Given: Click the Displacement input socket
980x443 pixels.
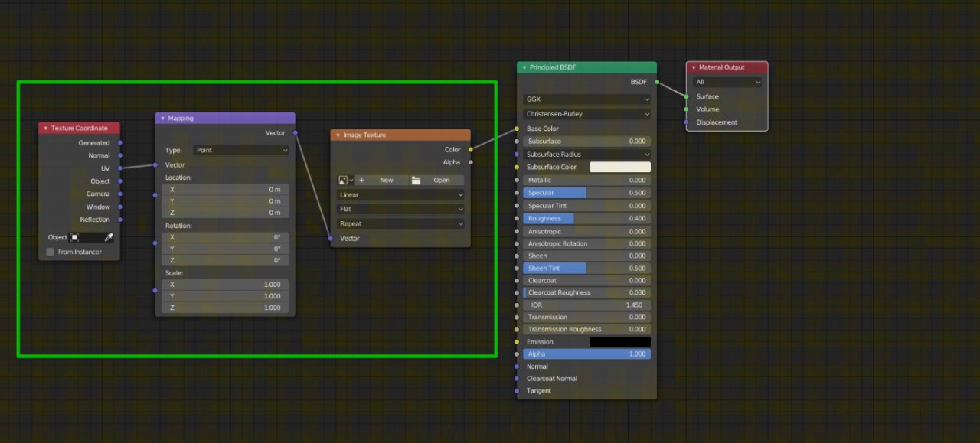Looking at the screenshot, I should click(686, 122).
